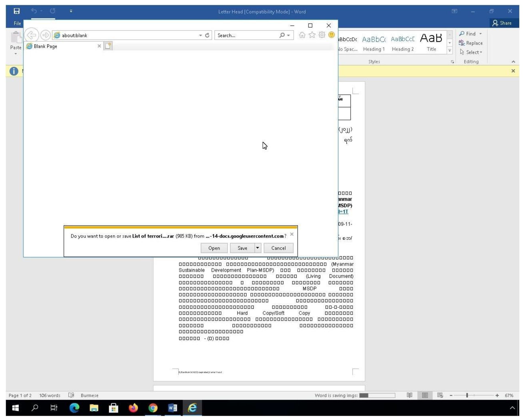Open the Tools gear icon in IE

tap(322, 35)
